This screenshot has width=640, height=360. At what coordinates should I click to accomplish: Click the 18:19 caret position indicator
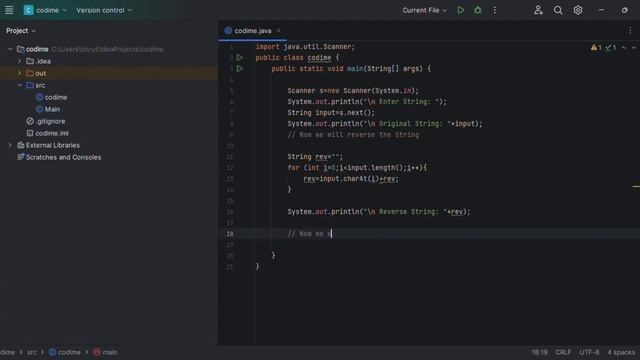[x=540, y=352]
